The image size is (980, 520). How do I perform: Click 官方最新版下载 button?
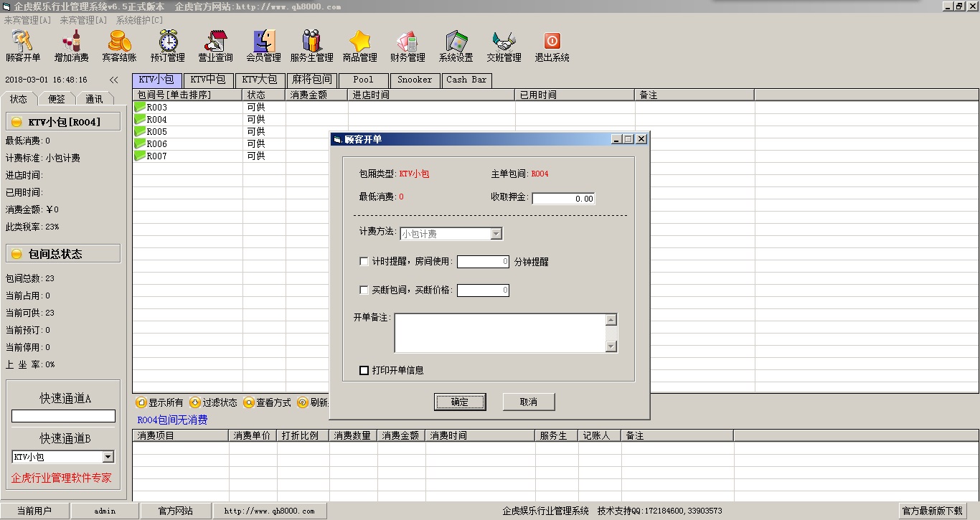click(x=933, y=511)
